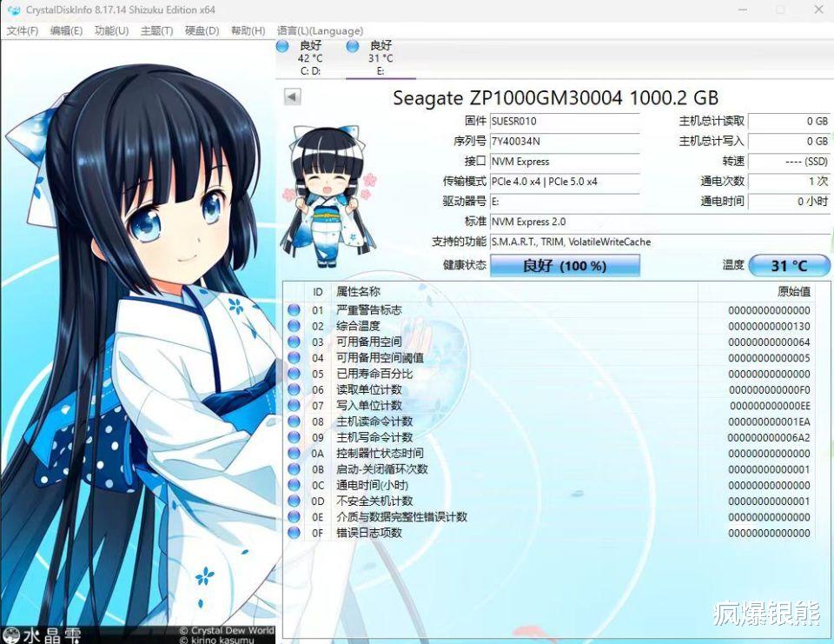Click the Seagate ZP1000GM30004 1000.2 GB title
The width and height of the screenshot is (834, 644).
pos(556,98)
